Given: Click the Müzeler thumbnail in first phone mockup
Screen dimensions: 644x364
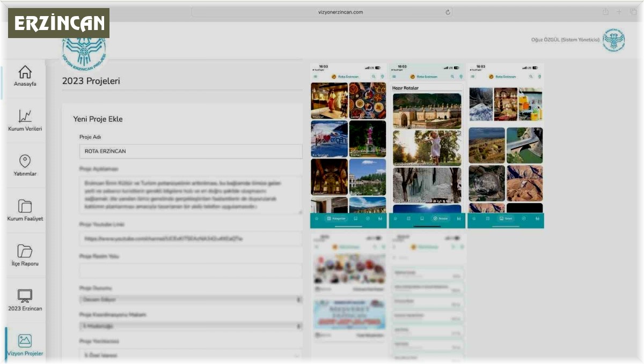Looking at the screenshot, I should point(329,101).
